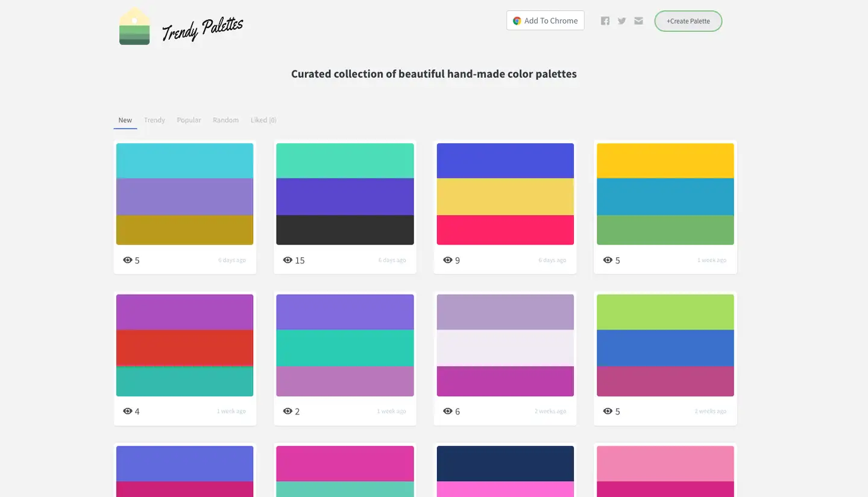Select the lime green color swatch

coord(665,312)
